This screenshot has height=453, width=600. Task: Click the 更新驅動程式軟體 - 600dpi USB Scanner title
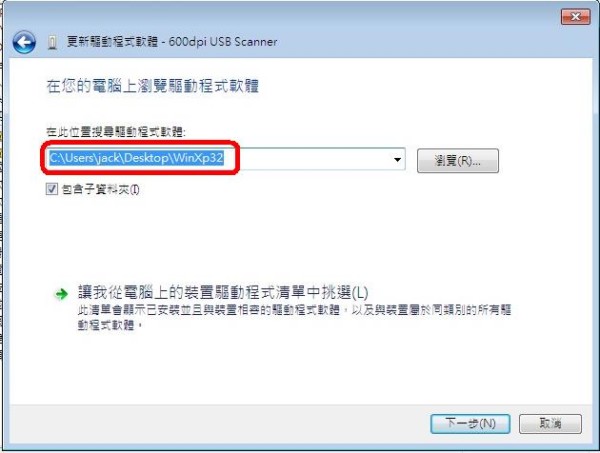click(172, 41)
